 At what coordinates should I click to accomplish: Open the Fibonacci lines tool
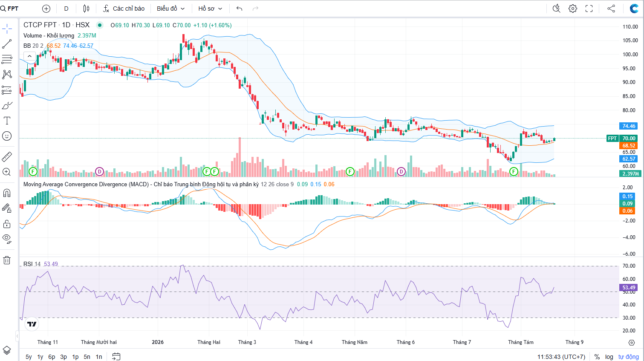pos(7,59)
